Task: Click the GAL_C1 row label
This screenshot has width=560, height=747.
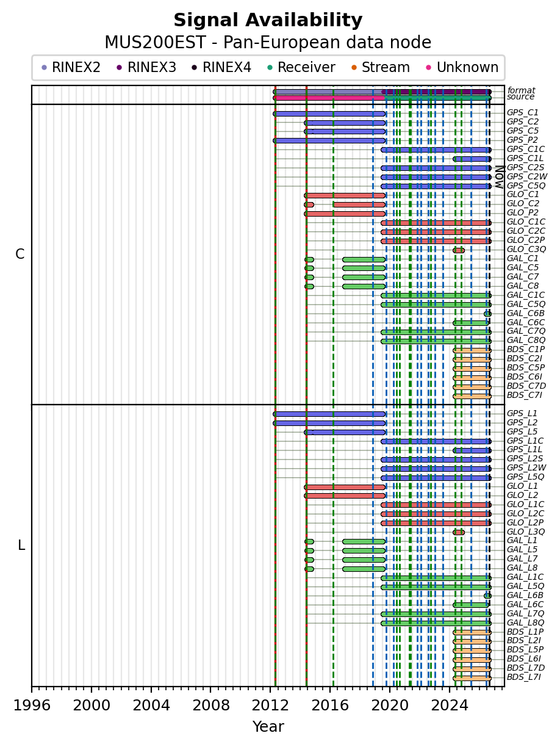Action: [523, 259]
